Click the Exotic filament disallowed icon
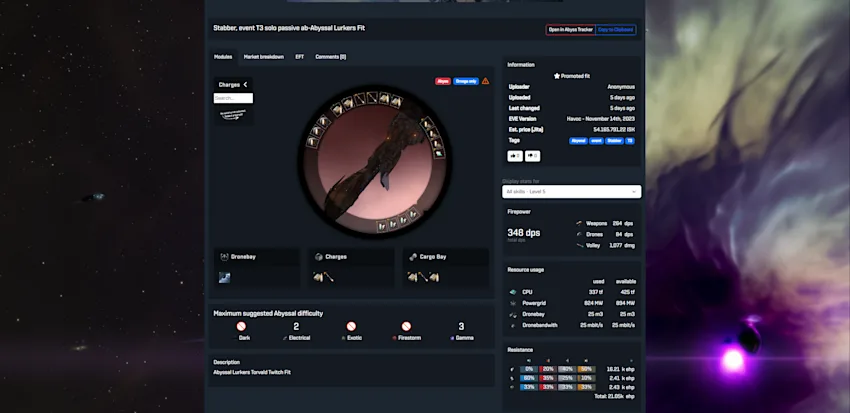Image resolution: width=850 pixels, height=413 pixels. (351, 326)
